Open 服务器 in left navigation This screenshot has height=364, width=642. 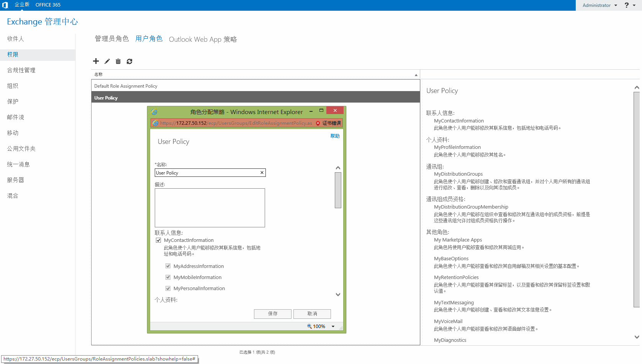tap(16, 180)
